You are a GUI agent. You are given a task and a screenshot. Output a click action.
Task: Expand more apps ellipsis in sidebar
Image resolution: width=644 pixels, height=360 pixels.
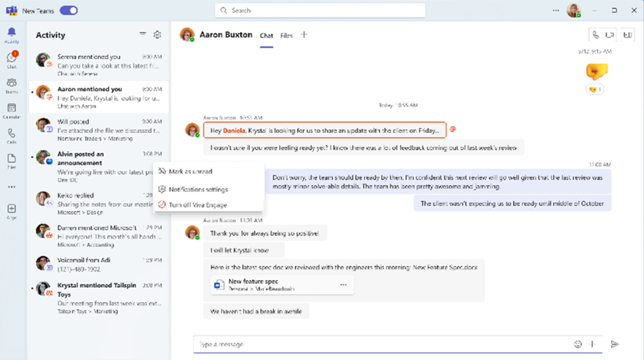pos(12,186)
